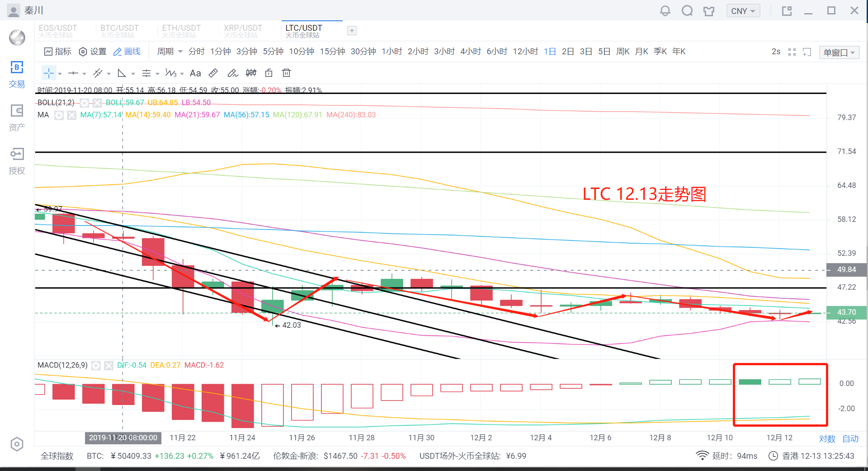Toggle 对数 logarithmic scale
The height and width of the screenshot is (471, 868).
click(x=827, y=438)
